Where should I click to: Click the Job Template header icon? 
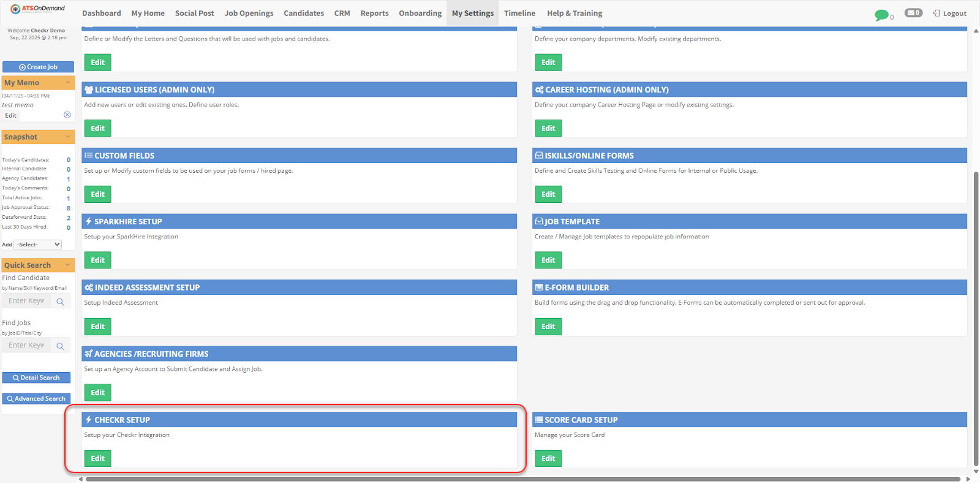pos(539,221)
